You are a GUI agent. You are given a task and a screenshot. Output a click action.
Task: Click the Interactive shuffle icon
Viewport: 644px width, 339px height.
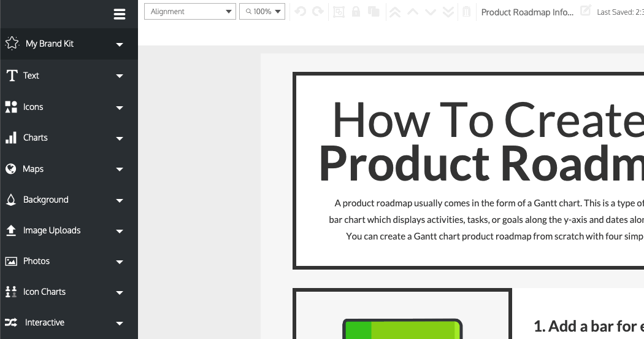point(11,322)
